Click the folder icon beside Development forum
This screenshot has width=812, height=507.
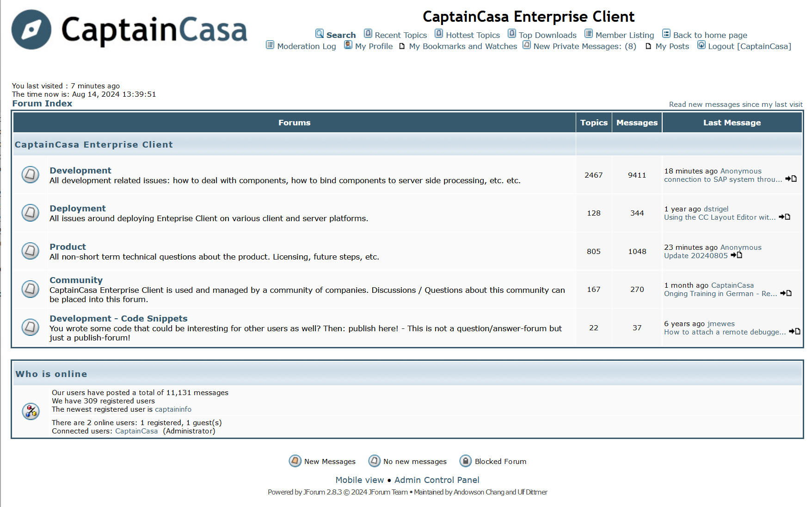(x=30, y=174)
